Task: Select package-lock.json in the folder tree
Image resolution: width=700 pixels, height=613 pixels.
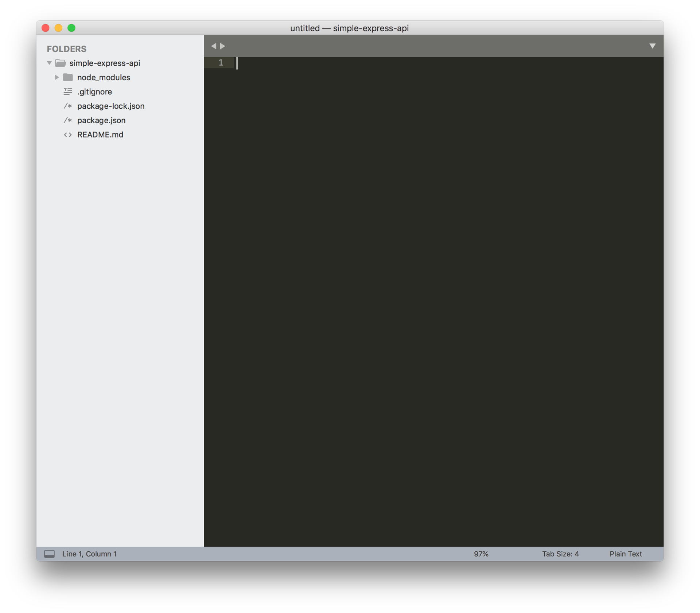Action: (111, 106)
